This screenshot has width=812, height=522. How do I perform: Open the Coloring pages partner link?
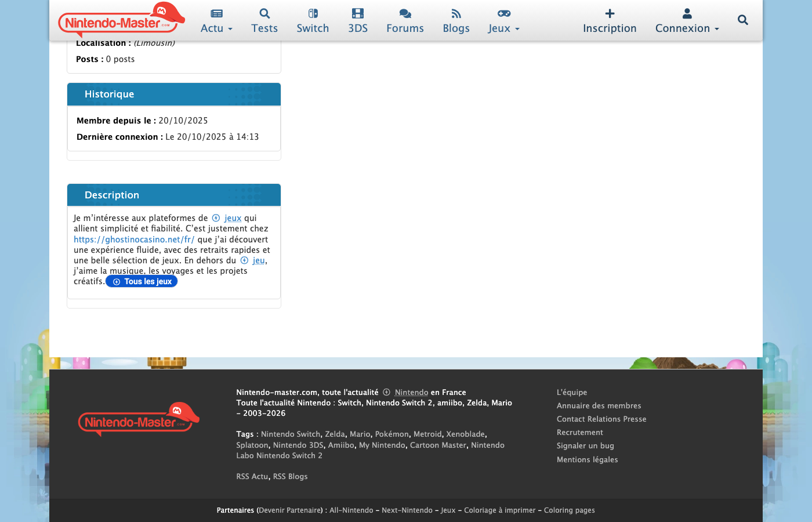[x=570, y=510]
